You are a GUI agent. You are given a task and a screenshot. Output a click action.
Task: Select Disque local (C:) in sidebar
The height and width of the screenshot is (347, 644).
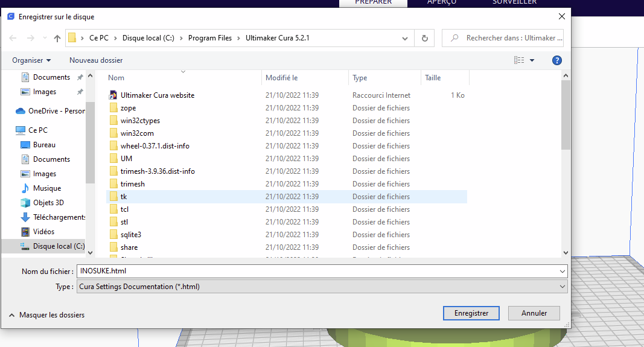52,246
